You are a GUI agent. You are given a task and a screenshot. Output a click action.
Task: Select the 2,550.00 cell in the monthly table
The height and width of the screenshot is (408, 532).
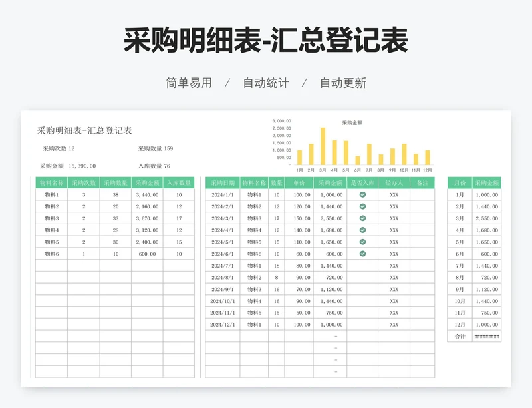487,218
